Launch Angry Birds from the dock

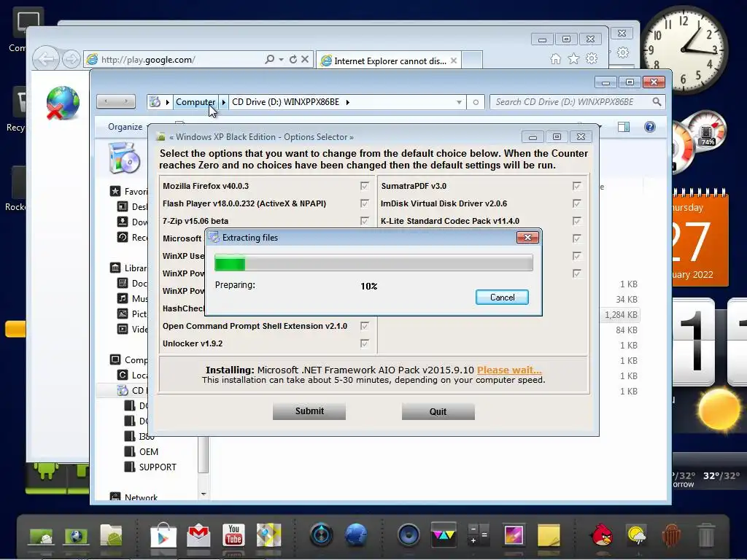pos(602,534)
